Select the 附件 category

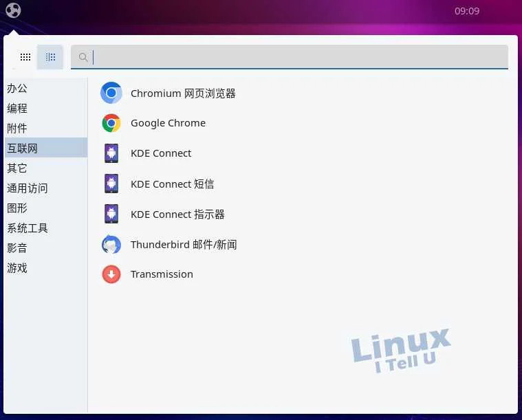[46, 128]
